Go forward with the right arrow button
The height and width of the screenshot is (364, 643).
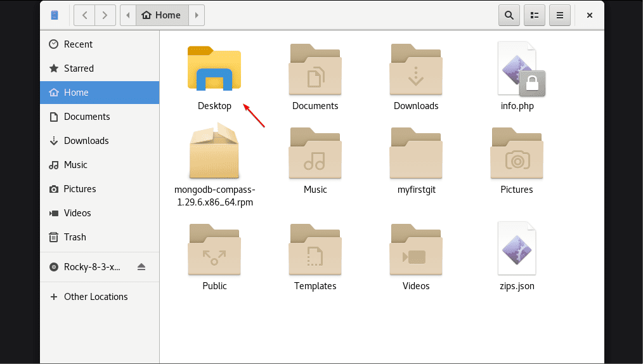[x=105, y=15]
